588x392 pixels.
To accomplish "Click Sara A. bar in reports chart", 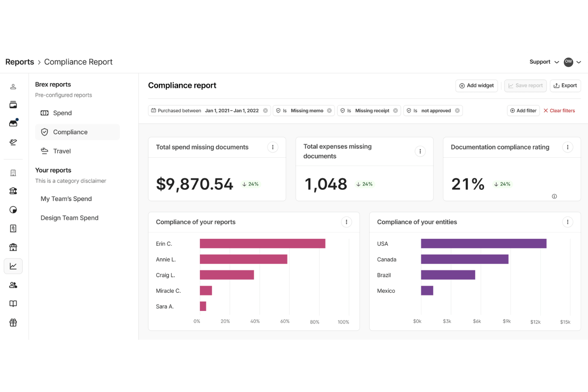I will (x=203, y=306).
